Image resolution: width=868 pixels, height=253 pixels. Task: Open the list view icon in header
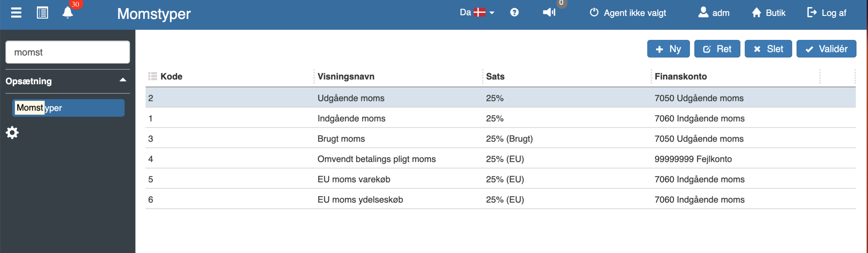click(42, 13)
